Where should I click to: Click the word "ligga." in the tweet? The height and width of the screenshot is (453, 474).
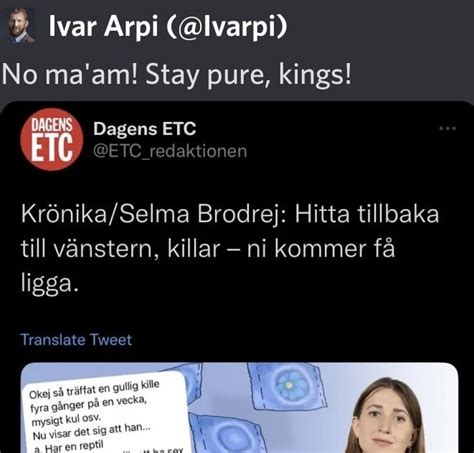point(50,284)
